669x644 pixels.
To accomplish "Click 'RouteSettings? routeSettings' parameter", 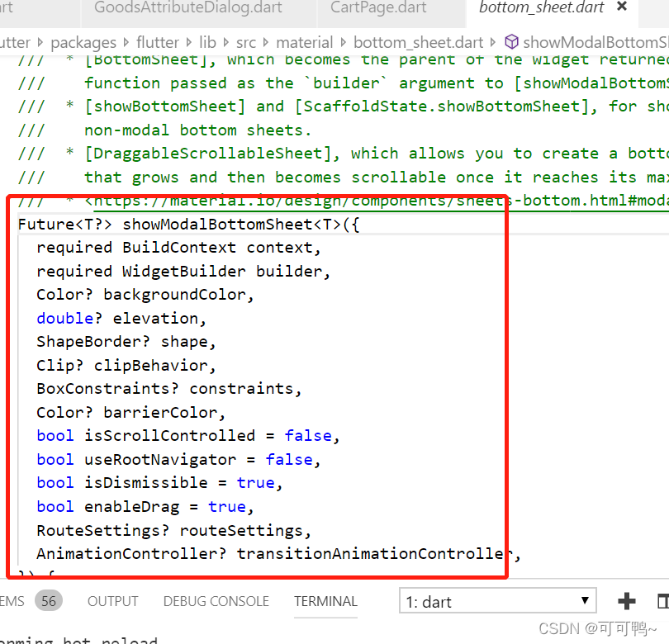I will click(174, 531).
